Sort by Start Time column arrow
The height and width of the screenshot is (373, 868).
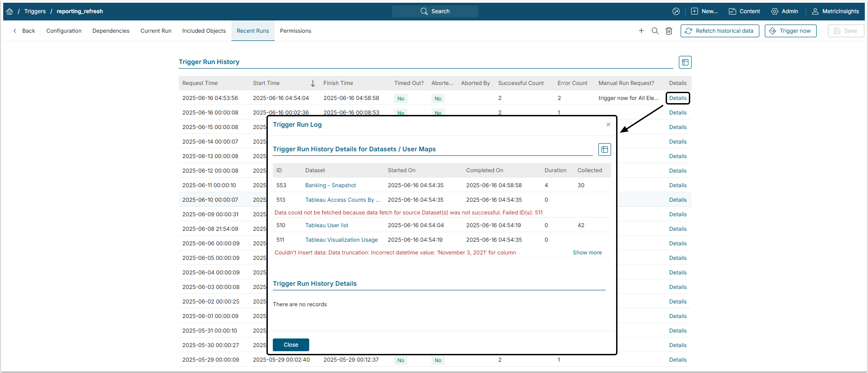(x=312, y=83)
